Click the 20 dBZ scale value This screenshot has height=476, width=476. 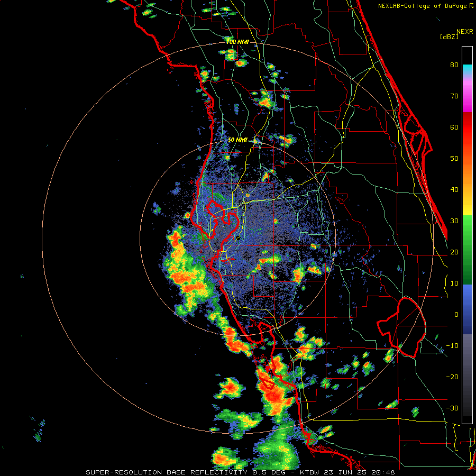454,252
